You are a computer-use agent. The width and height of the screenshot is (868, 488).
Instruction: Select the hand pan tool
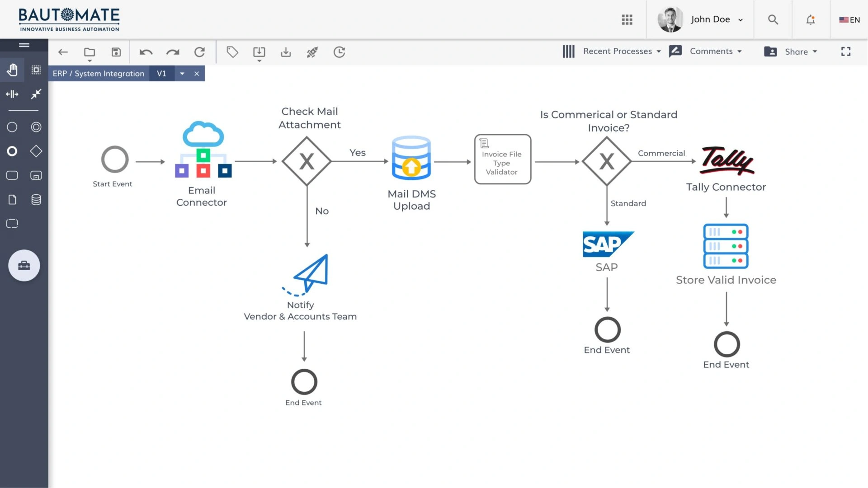pyautogui.click(x=12, y=70)
